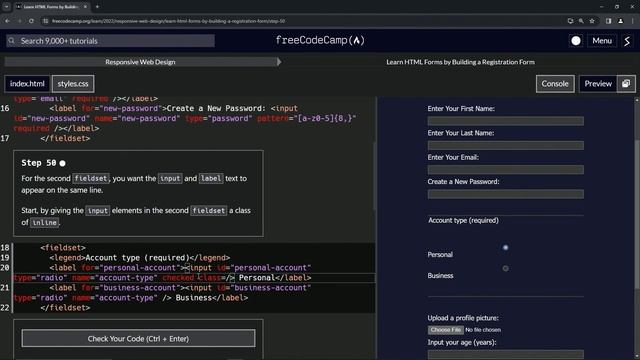Image resolution: width=640 pixels, height=360 pixels.
Task: Open the Menu button
Action: coord(602,41)
